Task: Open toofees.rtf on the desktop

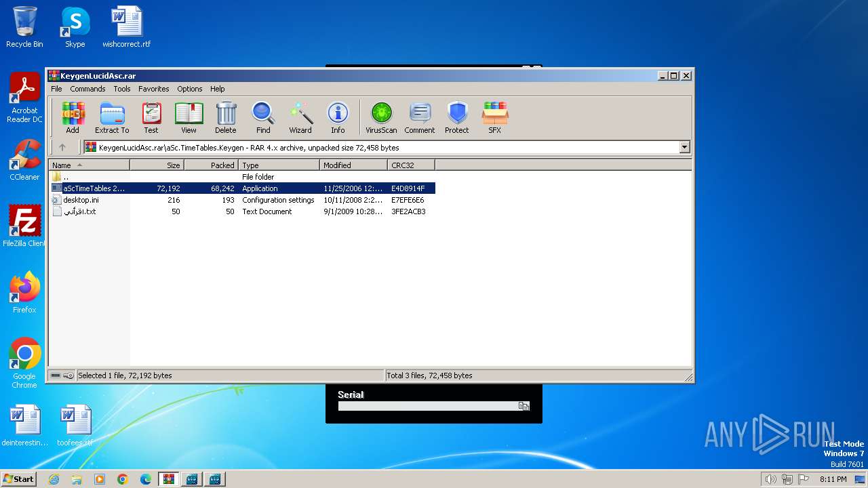Action: (75, 426)
